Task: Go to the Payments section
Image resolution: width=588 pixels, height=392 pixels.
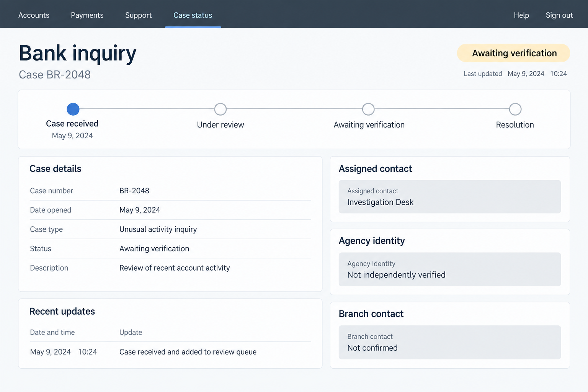Action: pos(87,15)
